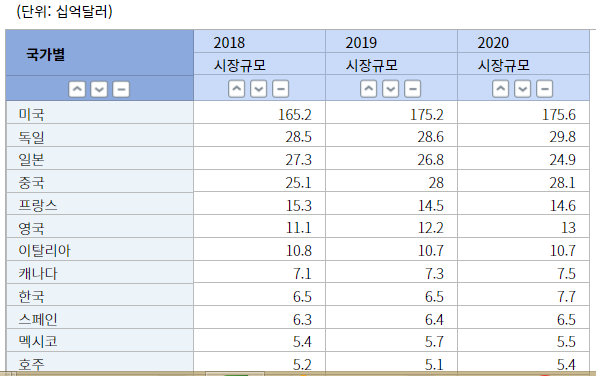Clear 2018 시장규모 sort with minus button
Viewport: 596px width, 376px height.
point(281,89)
